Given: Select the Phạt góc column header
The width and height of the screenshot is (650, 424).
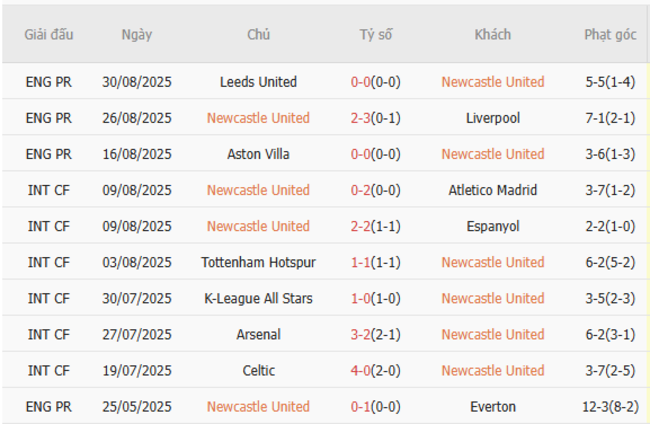Looking at the screenshot, I should [610, 35].
